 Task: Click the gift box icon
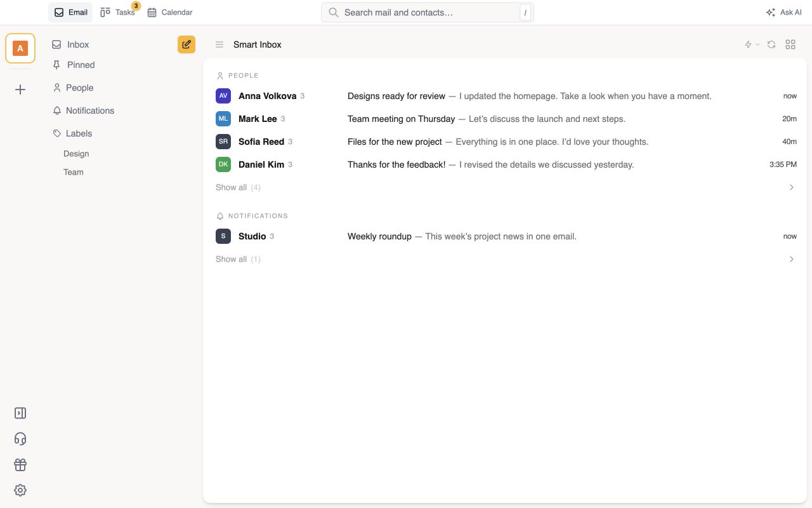[x=20, y=465]
